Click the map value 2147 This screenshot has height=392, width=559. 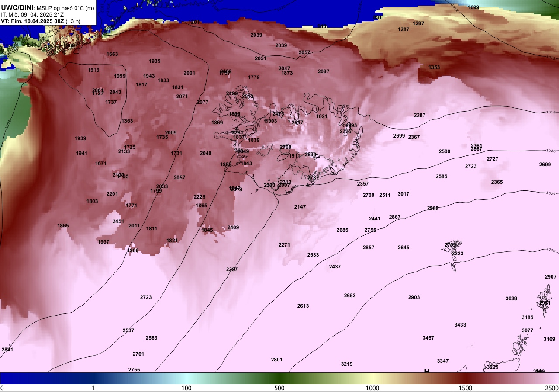pos(300,207)
